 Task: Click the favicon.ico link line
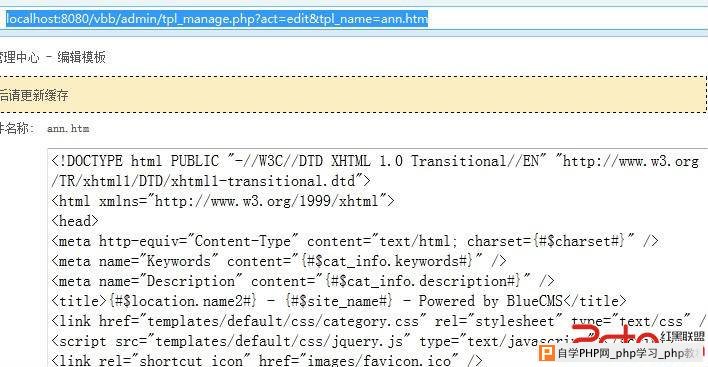(x=267, y=360)
